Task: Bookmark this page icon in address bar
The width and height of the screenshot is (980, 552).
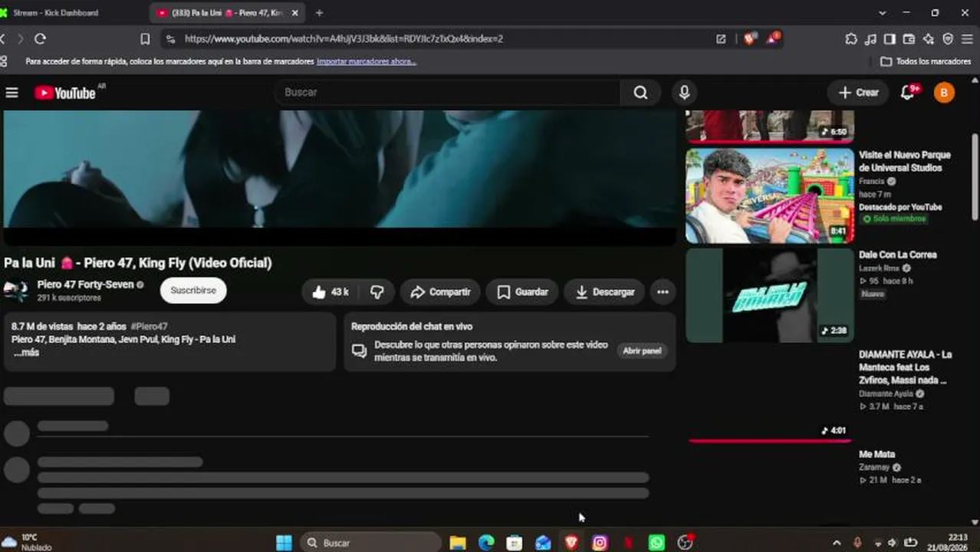Action: tap(145, 38)
